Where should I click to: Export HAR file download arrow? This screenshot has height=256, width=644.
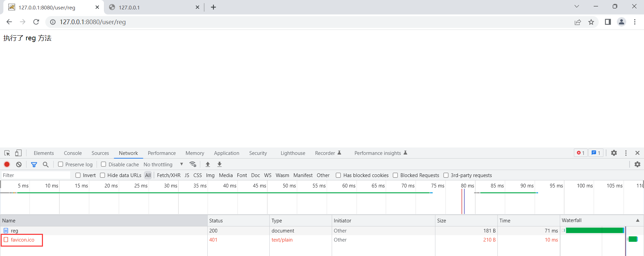219,164
